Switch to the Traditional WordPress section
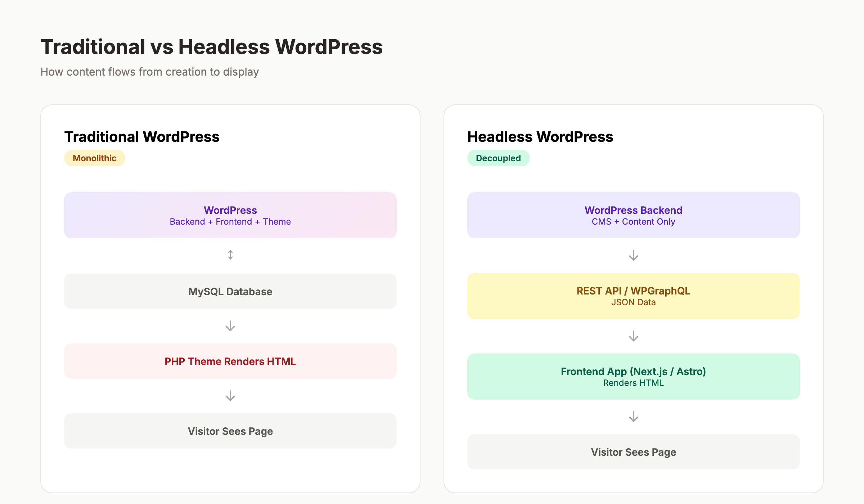This screenshot has height=504, width=864. point(142,136)
